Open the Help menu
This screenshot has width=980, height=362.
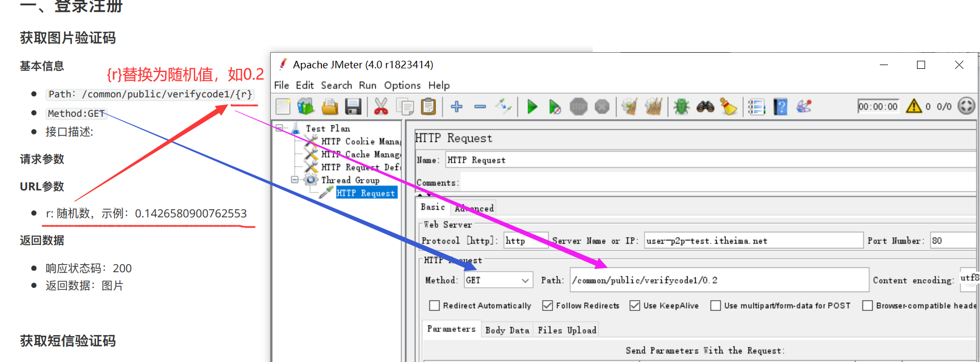tap(439, 86)
